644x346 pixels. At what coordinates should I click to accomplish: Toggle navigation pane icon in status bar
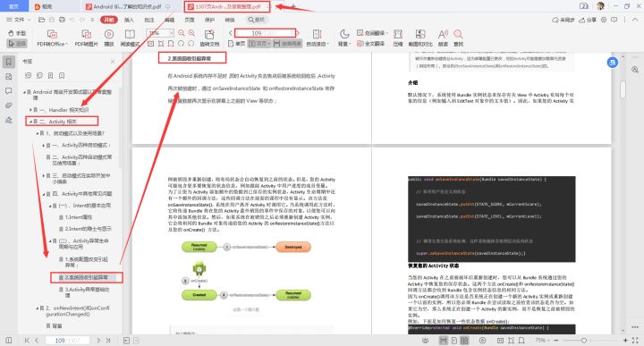point(9,341)
